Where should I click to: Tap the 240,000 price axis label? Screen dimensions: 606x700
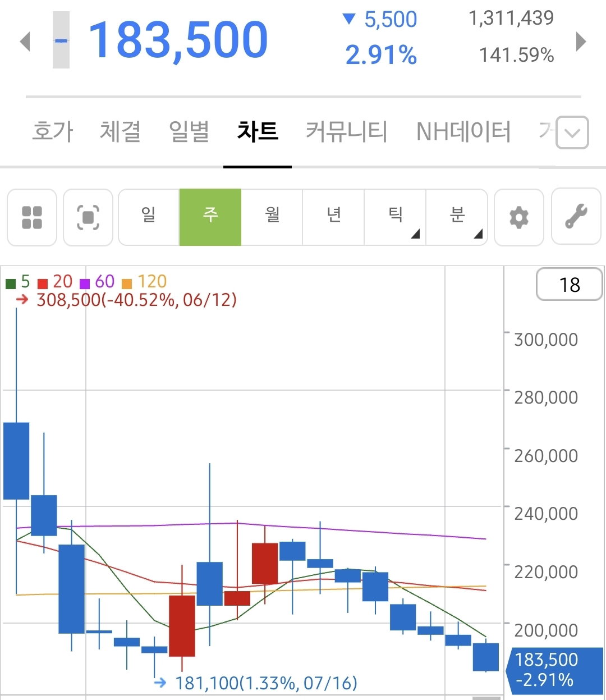(x=546, y=514)
